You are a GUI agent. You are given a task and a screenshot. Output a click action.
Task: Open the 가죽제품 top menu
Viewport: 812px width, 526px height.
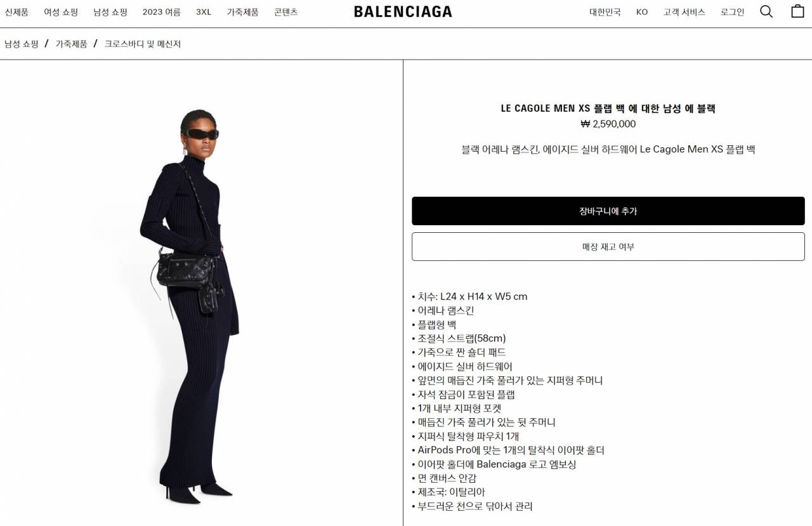tap(243, 12)
